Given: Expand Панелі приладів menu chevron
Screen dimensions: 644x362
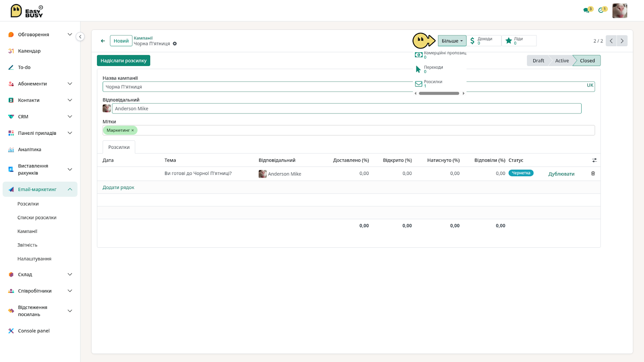Looking at the screenshot, I should (70, 133).
